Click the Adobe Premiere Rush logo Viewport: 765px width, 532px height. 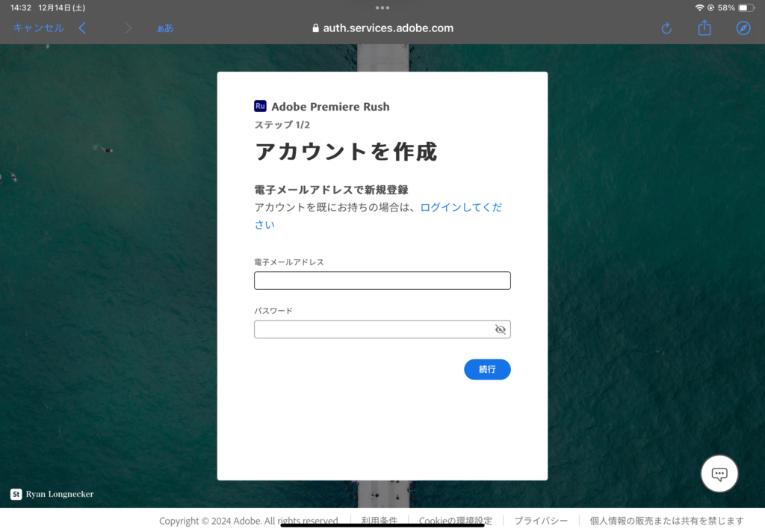[x=260, y=106]
